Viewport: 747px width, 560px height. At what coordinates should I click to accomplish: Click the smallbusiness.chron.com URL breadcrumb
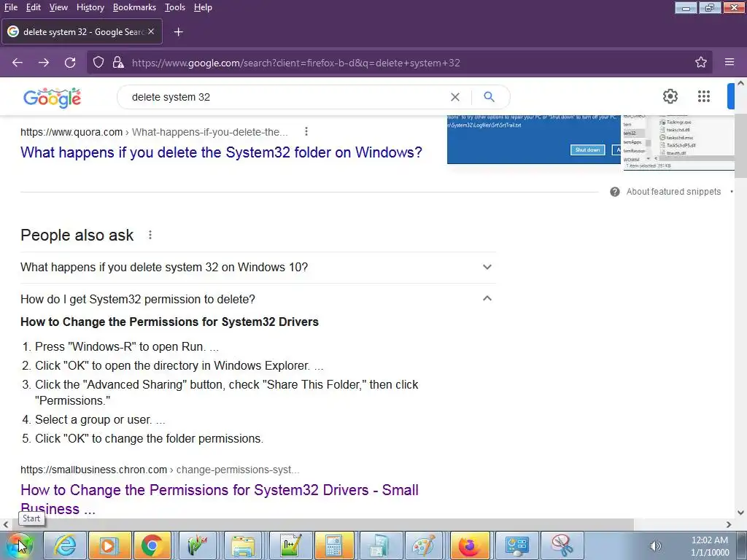pos(160,470)
